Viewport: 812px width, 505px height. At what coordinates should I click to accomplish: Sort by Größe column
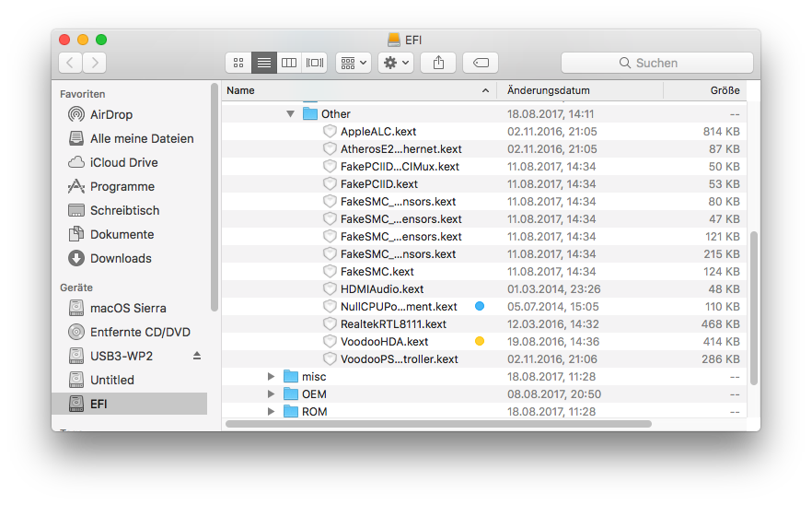point(705,90)
